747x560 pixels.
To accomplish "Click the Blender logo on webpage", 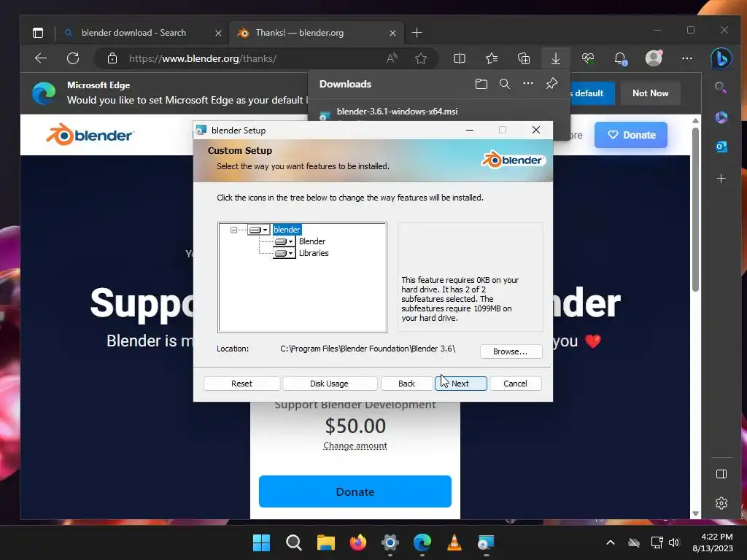I will click(x=90, y=135).
